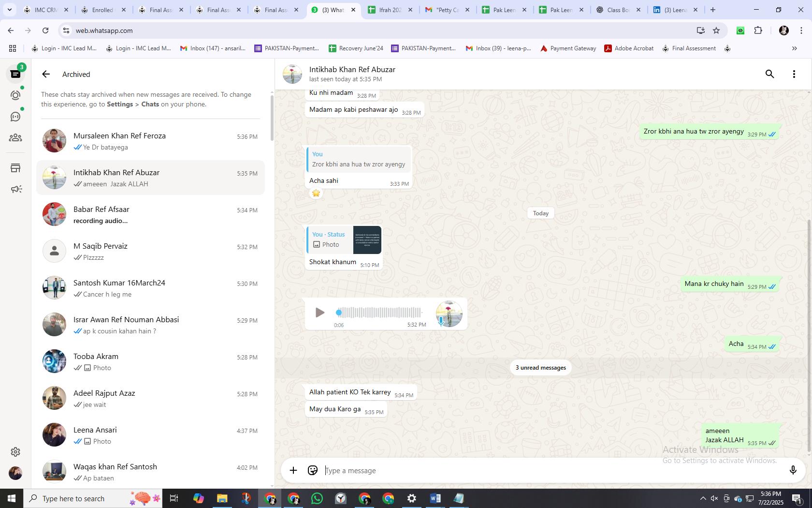The height and width of the screenshot is (508, 812).
Task: Open the Windows Start menu
Action: click(x=12, y=498)
